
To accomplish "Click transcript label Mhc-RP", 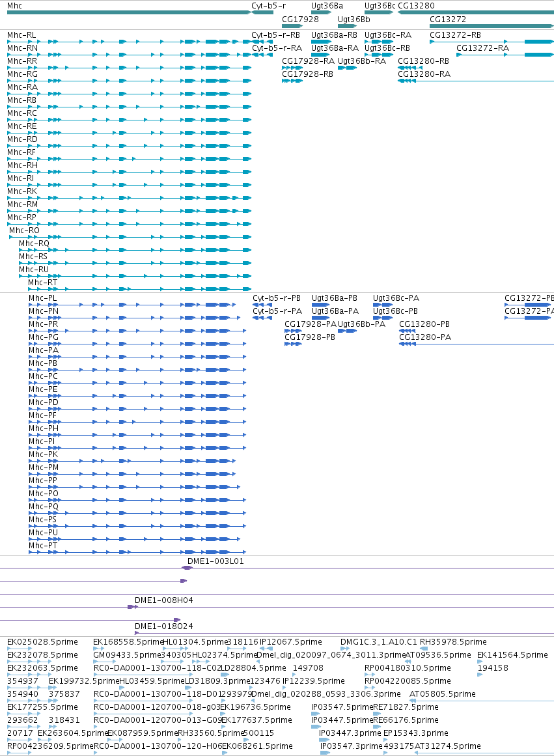I will click(21, 217).
